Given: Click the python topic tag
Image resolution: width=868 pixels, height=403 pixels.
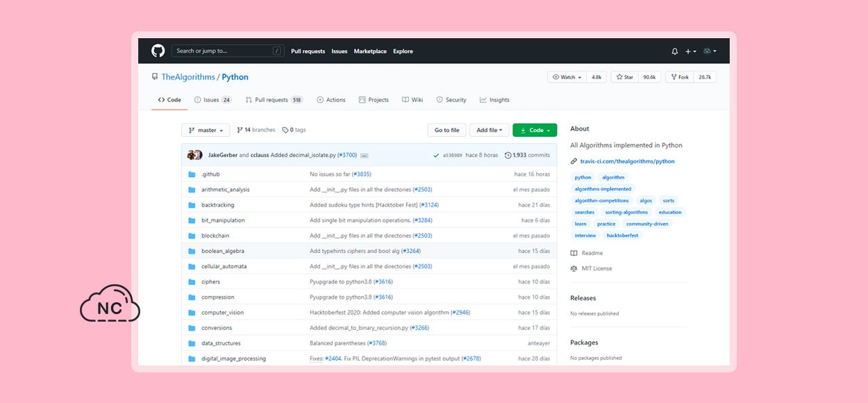Looking at the screenshot, I should pos(583,177).
